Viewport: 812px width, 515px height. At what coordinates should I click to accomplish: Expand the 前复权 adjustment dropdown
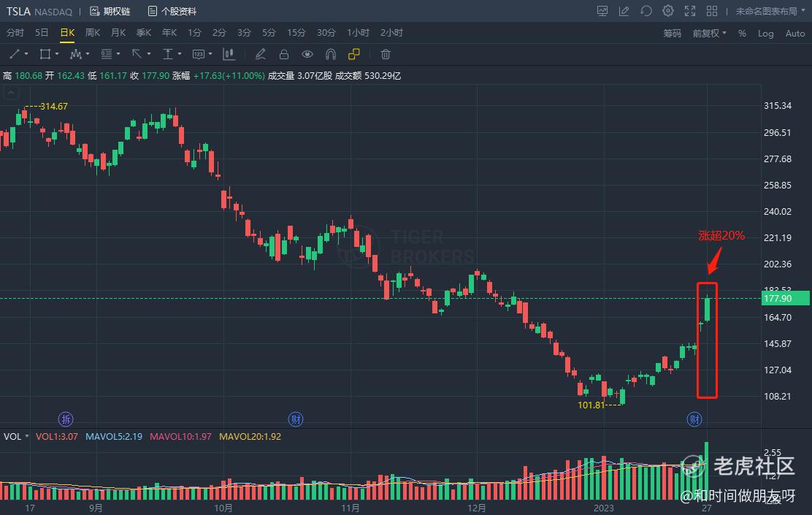(x=709, y=33)
